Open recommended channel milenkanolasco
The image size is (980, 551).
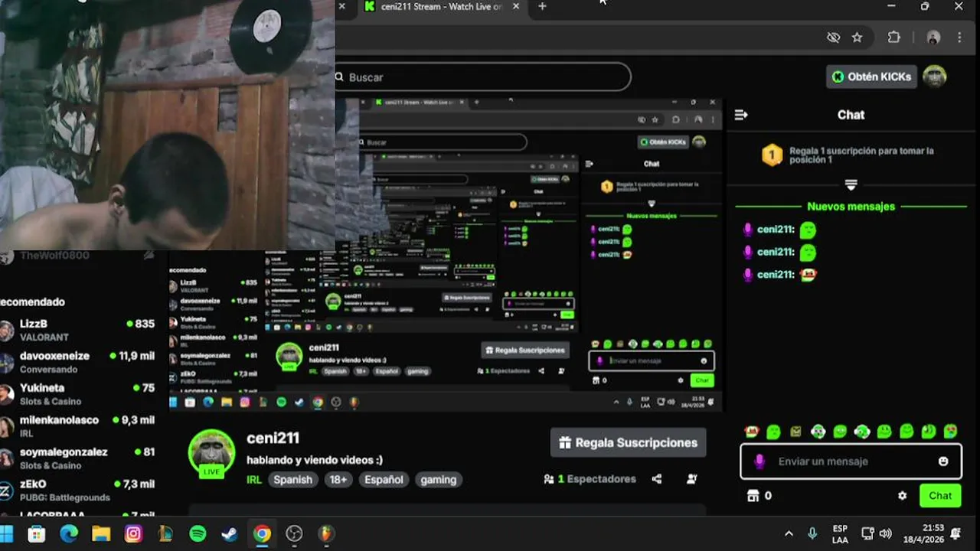tap(77, 426)
